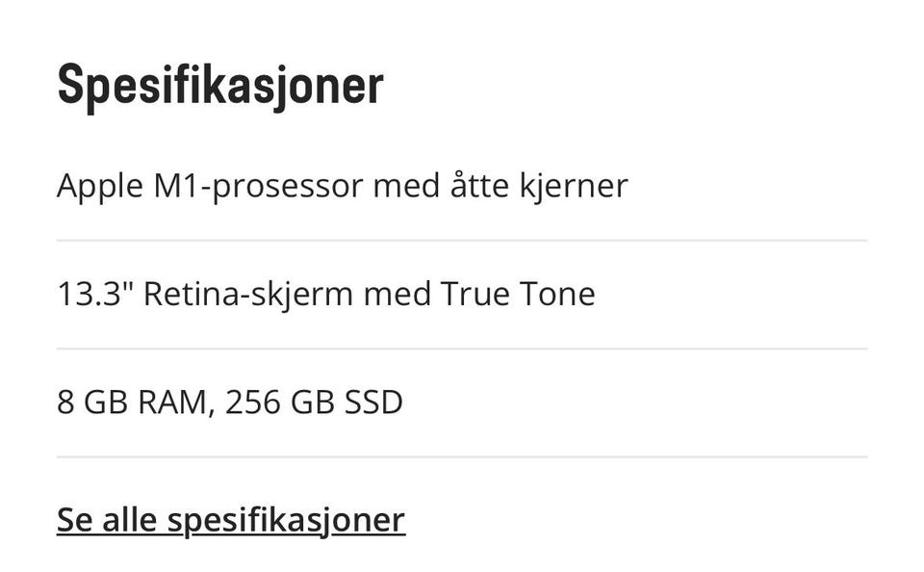Click the 'M1-prosessor' text
Screen dimensions: 924x572
coord(258,185)
